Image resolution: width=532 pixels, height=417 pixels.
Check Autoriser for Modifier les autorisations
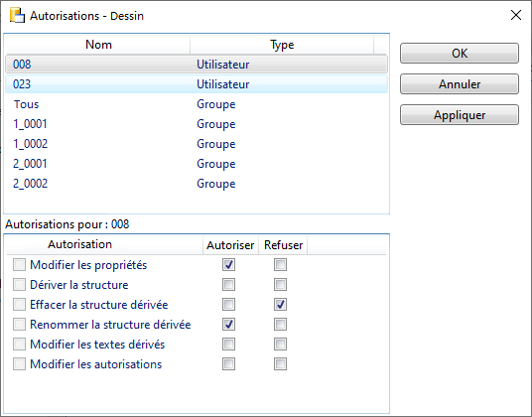coord(228,364)
